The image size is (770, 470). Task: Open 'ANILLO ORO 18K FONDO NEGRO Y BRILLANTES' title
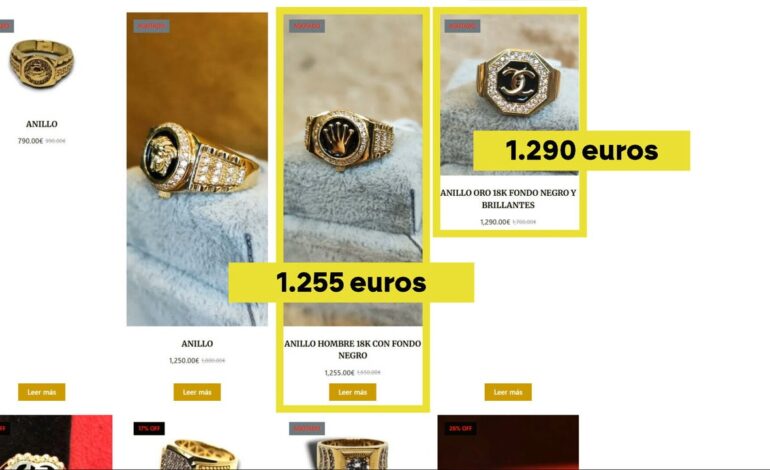coord(508,198)
